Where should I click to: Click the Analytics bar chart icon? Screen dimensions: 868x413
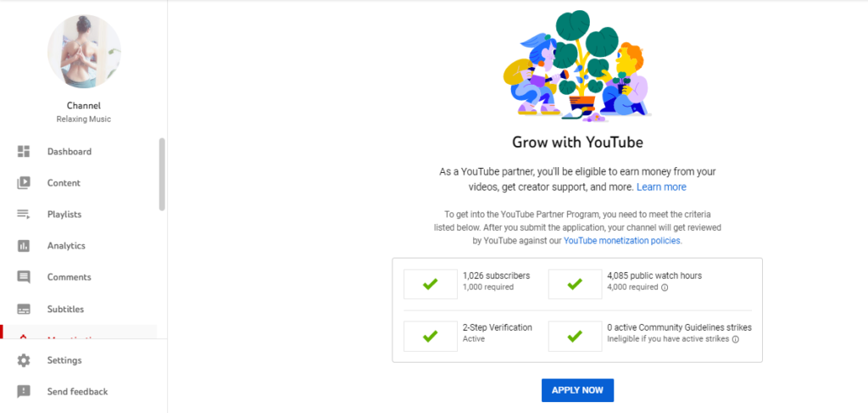pos(24,246)
